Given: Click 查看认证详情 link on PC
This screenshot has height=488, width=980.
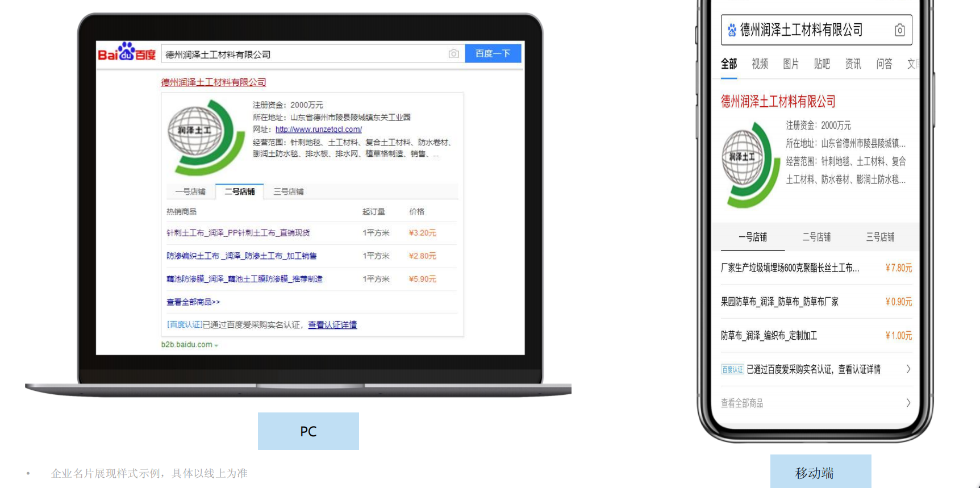Looking at the screenshot, I should coord(332,325).
